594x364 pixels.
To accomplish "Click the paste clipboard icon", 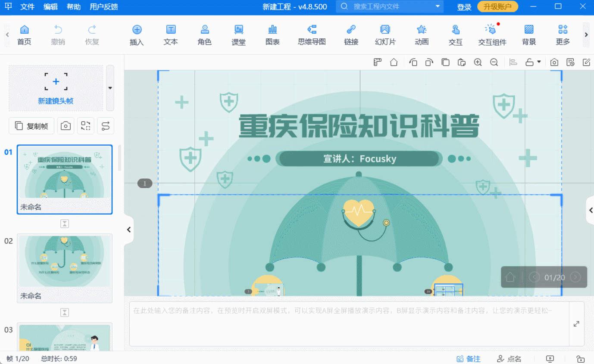I will 462,62.
